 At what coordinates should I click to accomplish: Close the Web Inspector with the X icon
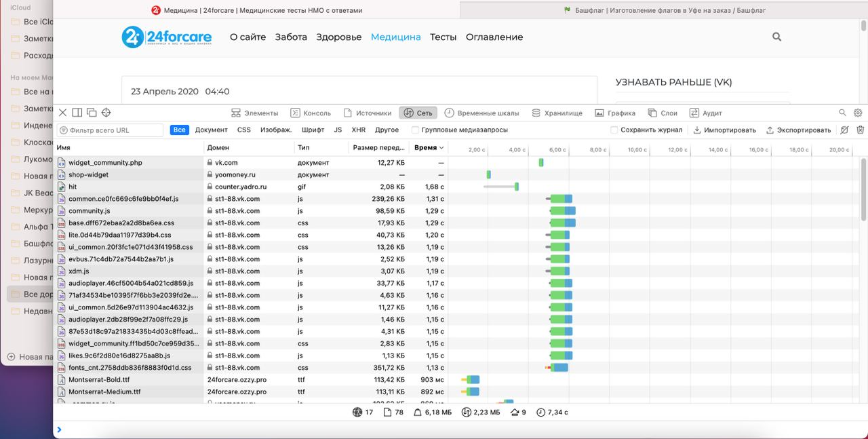(62, 113)
